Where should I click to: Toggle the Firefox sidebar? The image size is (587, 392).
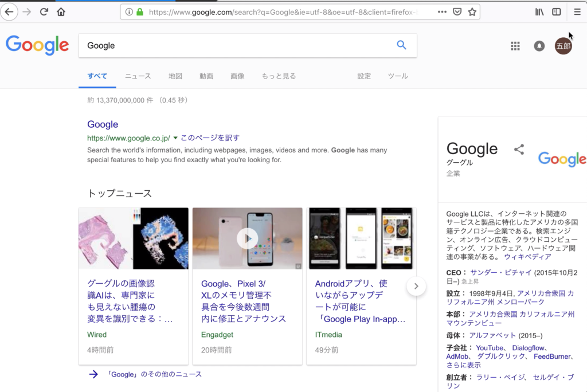coord(555,11)
